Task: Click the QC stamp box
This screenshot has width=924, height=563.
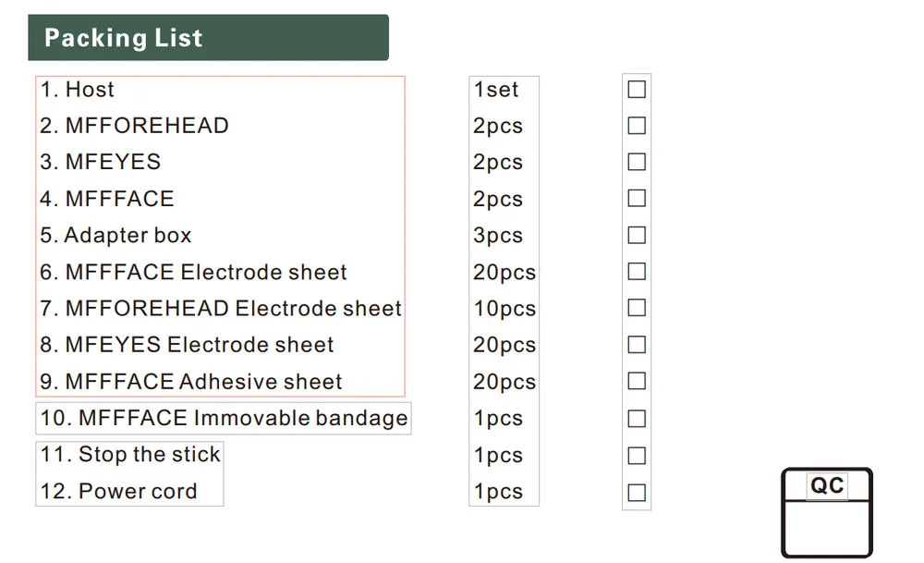Action: coord(827,513)
